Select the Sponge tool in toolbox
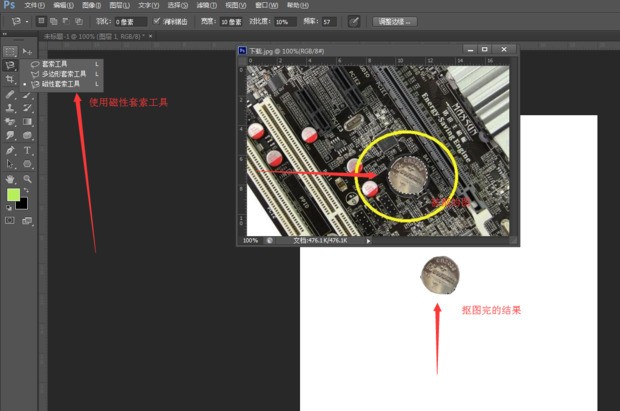620x411 pixels. pyautogui.click(x=27, y=135)
